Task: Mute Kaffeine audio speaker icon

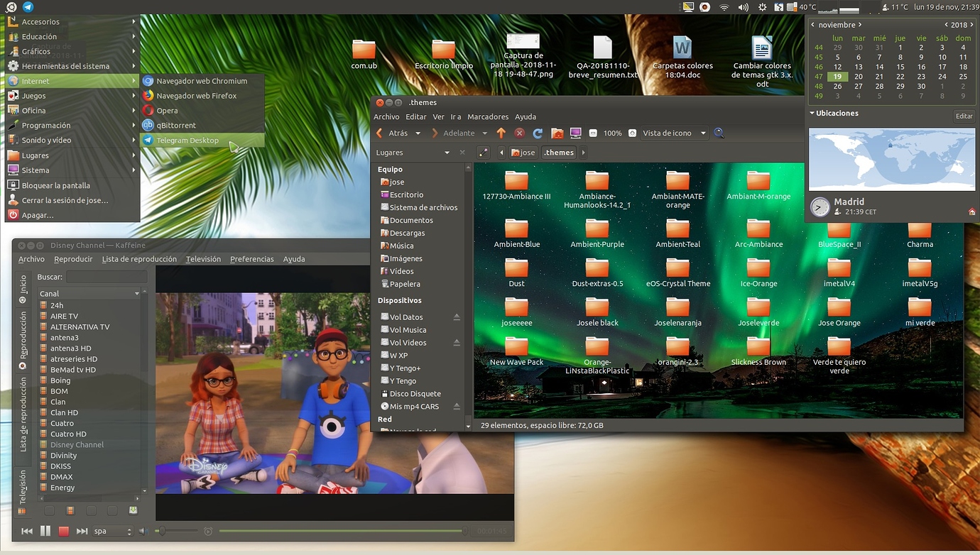Action: coord(143,531)
